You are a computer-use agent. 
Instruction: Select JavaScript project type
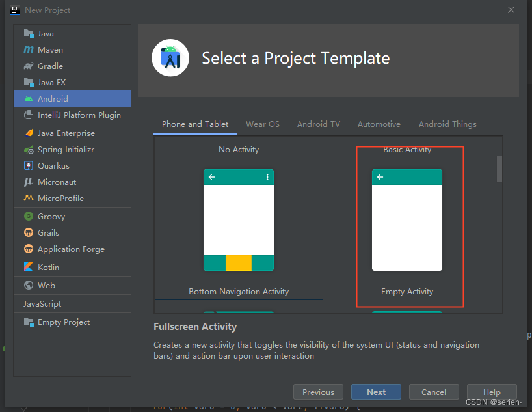(x=72, y=304)
